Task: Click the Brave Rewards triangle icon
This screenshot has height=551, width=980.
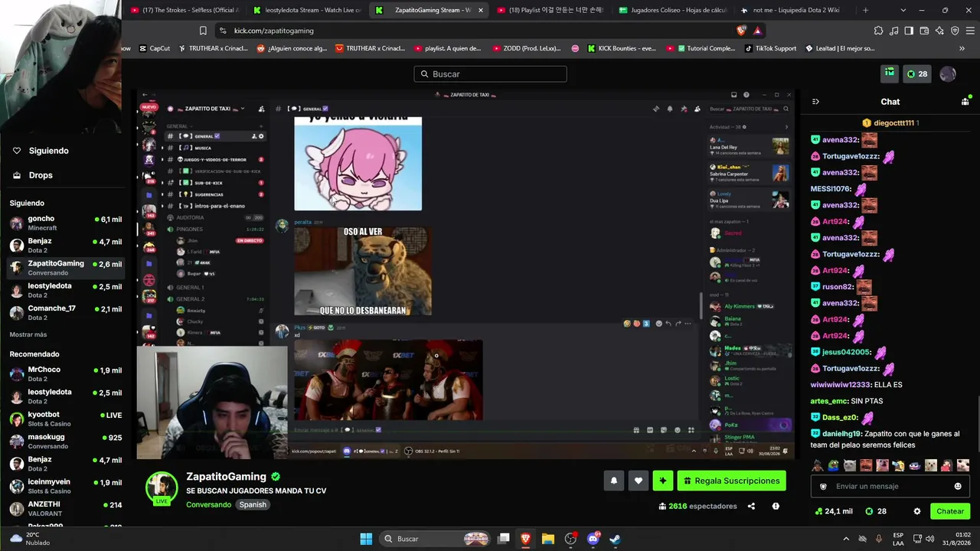Action: pyautogui.click(x=757, y=31)
